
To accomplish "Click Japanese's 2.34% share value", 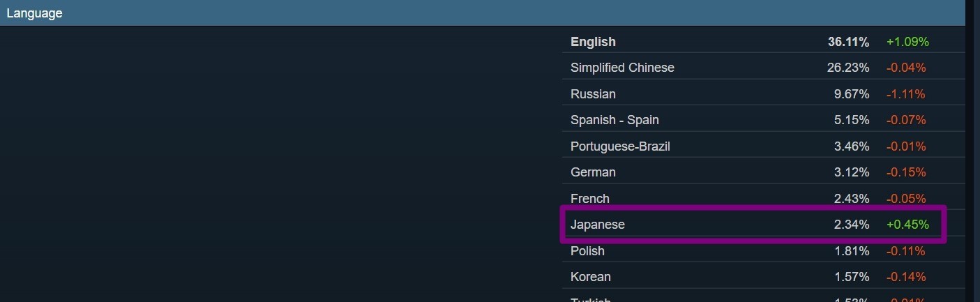I will tap(852, 225).
